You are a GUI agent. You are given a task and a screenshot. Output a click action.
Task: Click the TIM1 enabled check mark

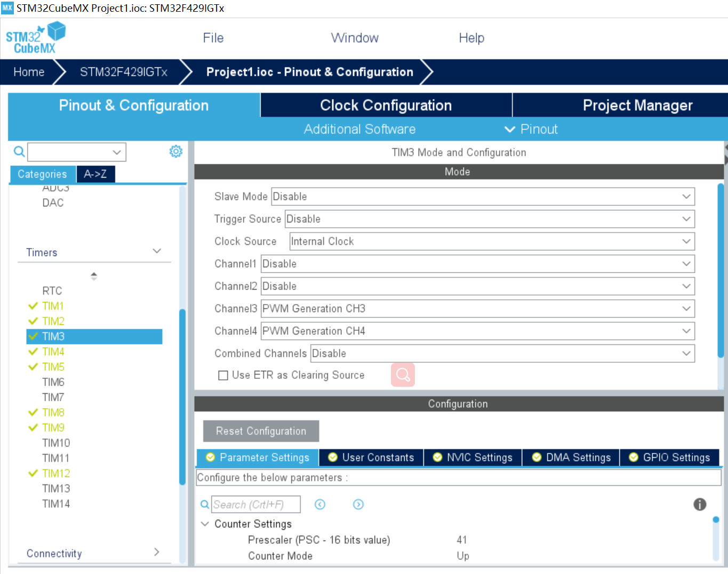click(x=33, y=306)
